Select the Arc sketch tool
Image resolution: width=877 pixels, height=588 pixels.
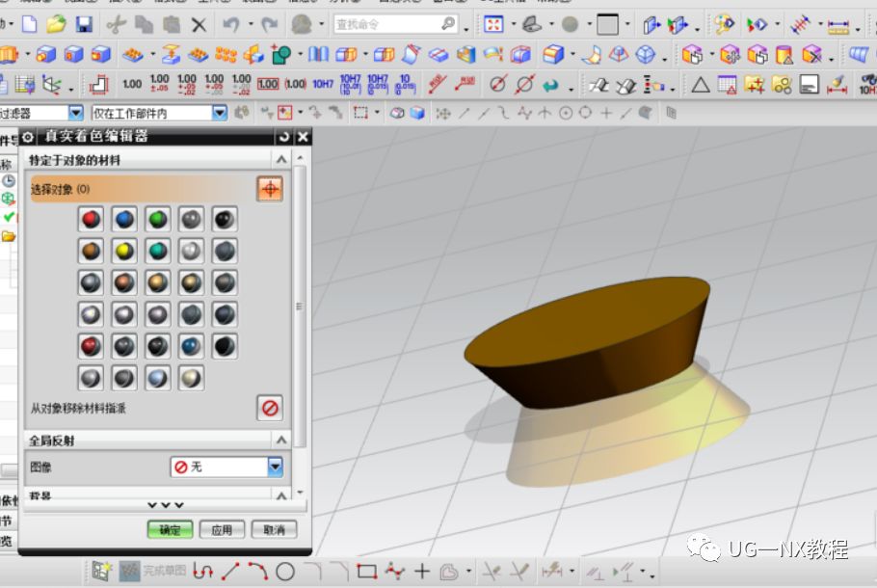(258, 572)
